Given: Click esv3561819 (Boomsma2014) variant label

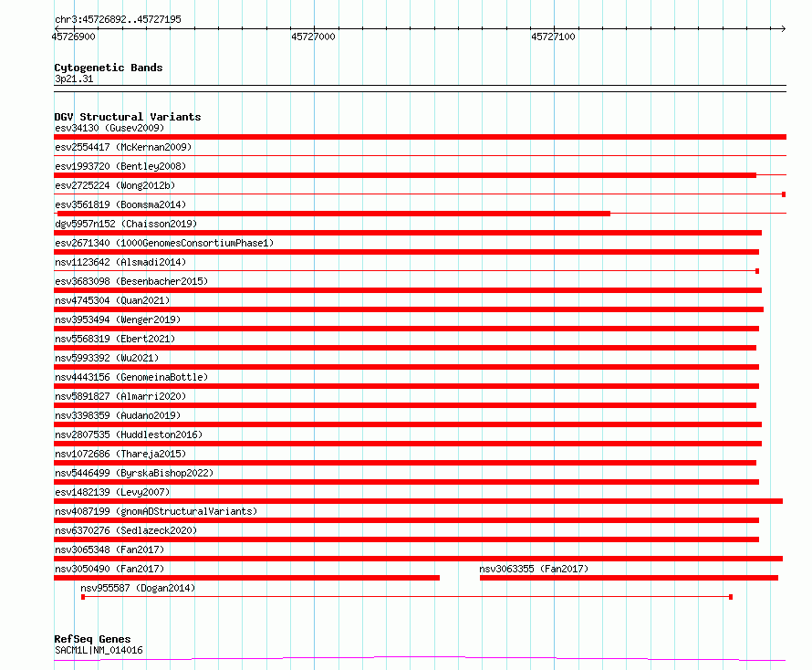Looking at the screenshot, I should [120, 204].
